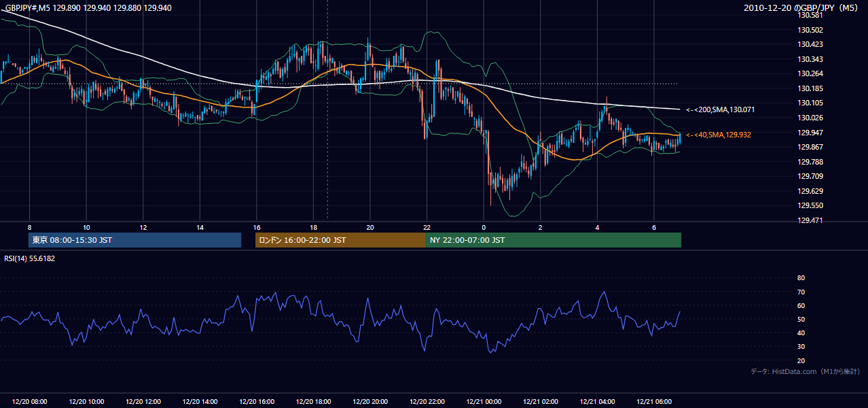Click the 12/20 10:00 bottom time label
Viewport: 868px width, 408px height.
coord(86,402)
